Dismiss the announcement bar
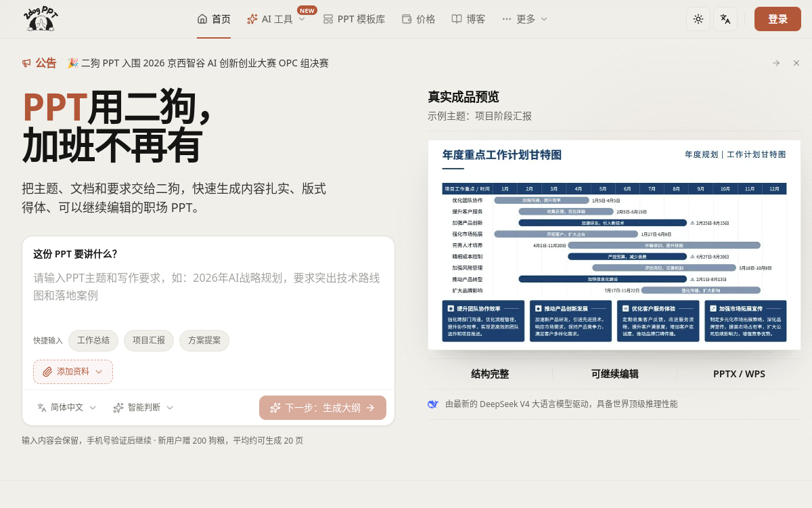This screenshot has height=508, width=812. pyautogui.click(x=796, y=63)
